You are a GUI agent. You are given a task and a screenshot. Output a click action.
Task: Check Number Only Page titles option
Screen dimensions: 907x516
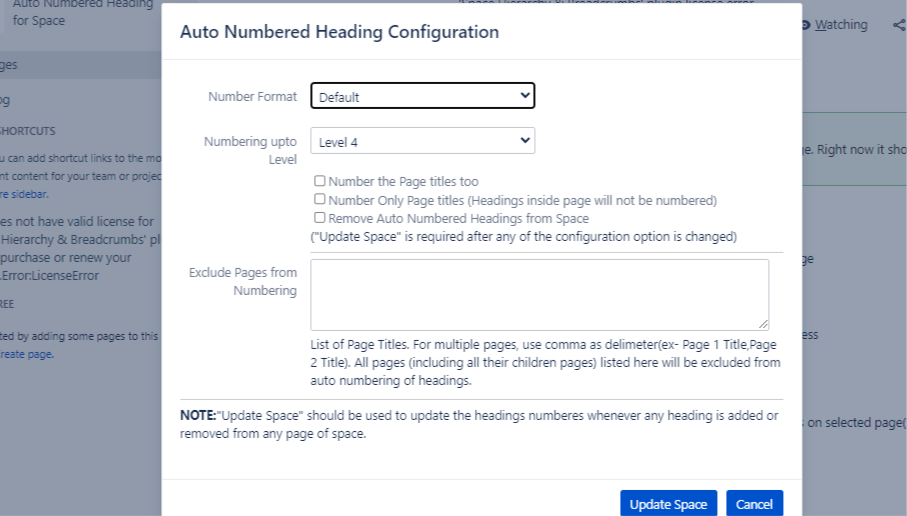(320, 200)
